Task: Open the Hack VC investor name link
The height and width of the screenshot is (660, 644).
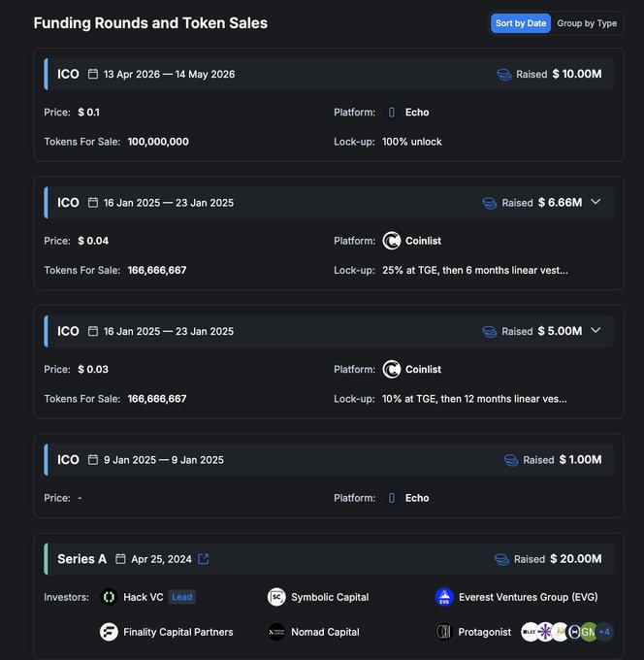Action: pyautogui.click(x=143, y=597)
